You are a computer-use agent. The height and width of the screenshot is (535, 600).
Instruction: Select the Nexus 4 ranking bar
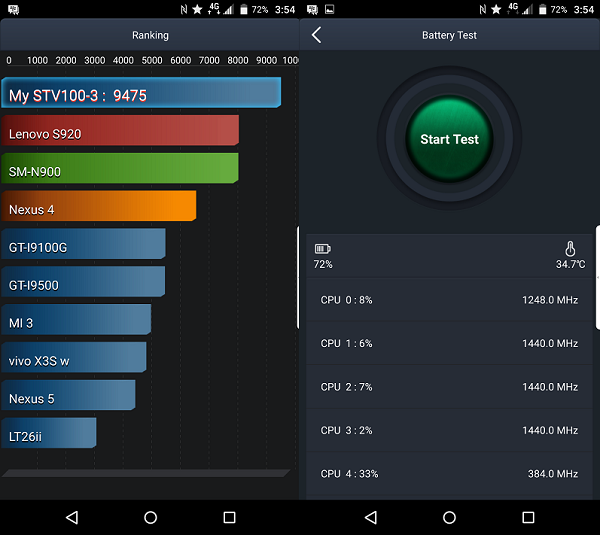pos(99,206)
